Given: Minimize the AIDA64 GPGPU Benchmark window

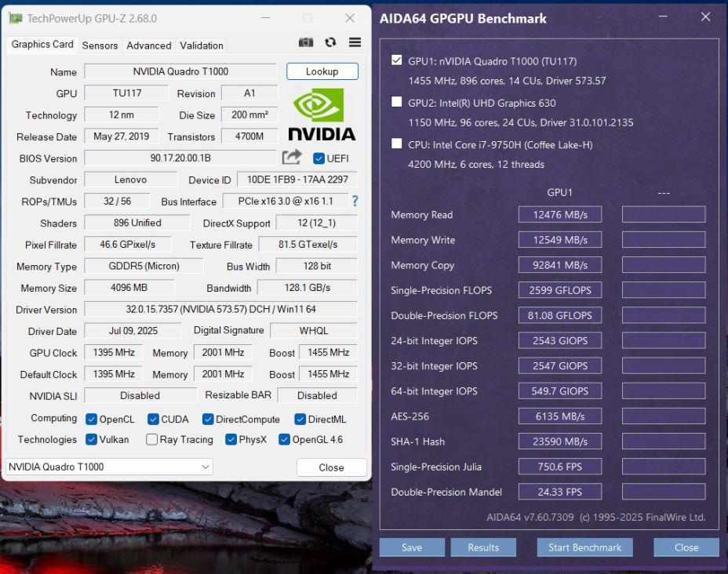Looking at the screenshot, I should [663, 16].
